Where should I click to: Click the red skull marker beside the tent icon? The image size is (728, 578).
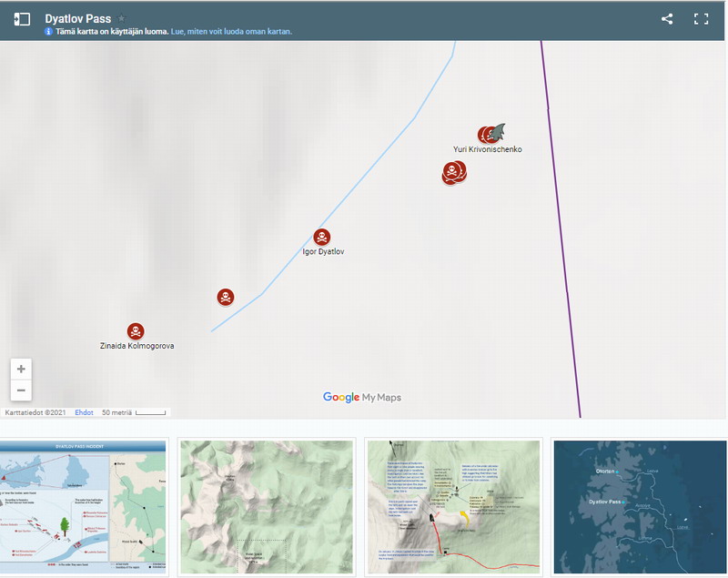coord(485,135)
